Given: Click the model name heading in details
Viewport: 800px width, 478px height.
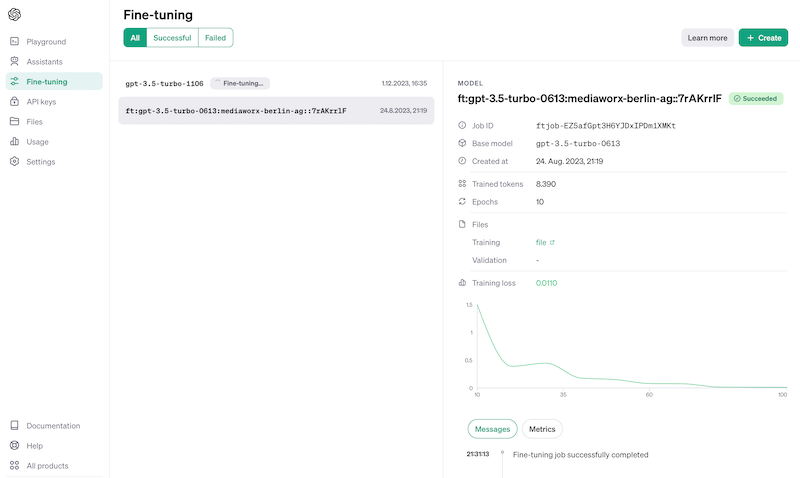Looking at the screenshot, I should (x=590, y=98).
